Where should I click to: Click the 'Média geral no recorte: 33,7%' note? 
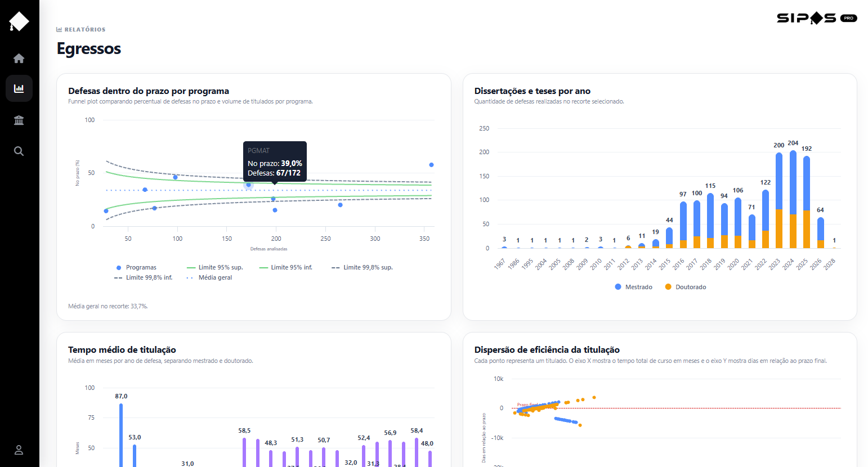108,307
